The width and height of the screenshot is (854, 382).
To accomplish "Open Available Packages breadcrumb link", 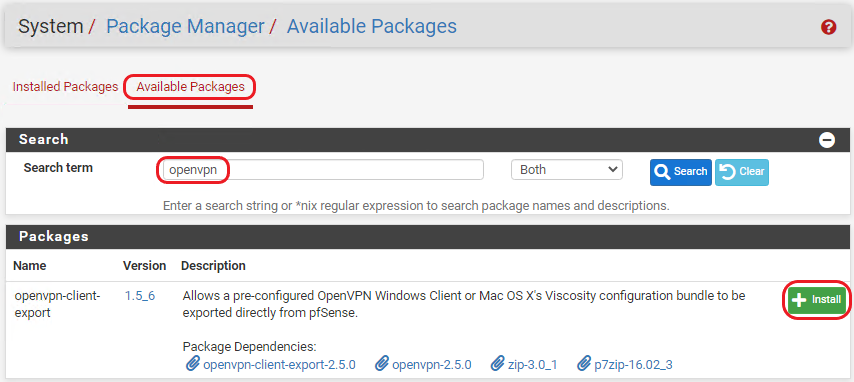I will click(372, 26).
